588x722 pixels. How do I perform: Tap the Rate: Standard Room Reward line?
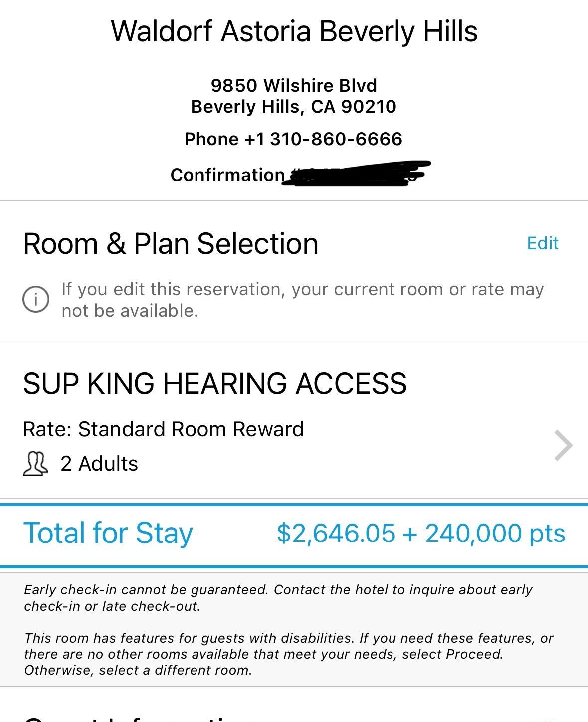click(164, 429)
